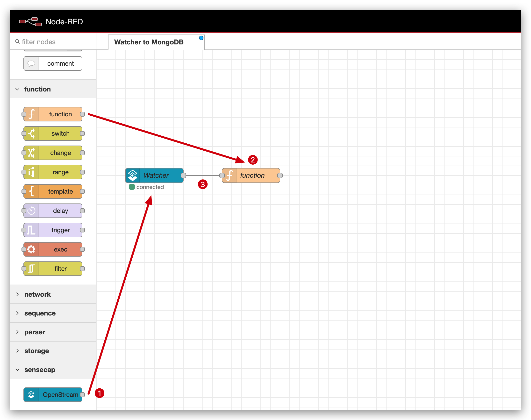Click the connected status text under Watcher

point(150,187)
